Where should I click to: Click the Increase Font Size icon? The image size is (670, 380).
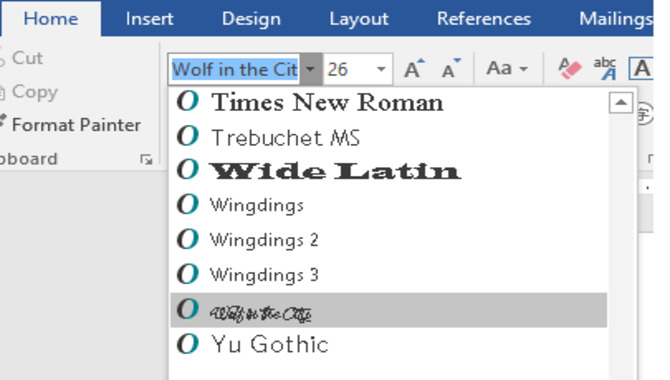pos(414,69)
